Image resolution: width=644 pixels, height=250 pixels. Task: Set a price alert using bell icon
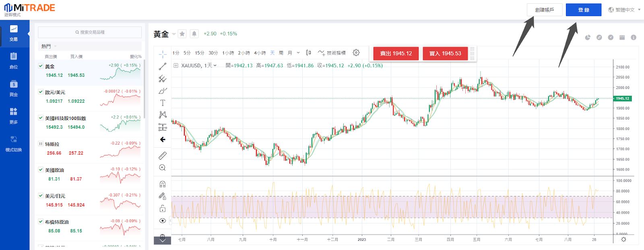click(194, 34)
